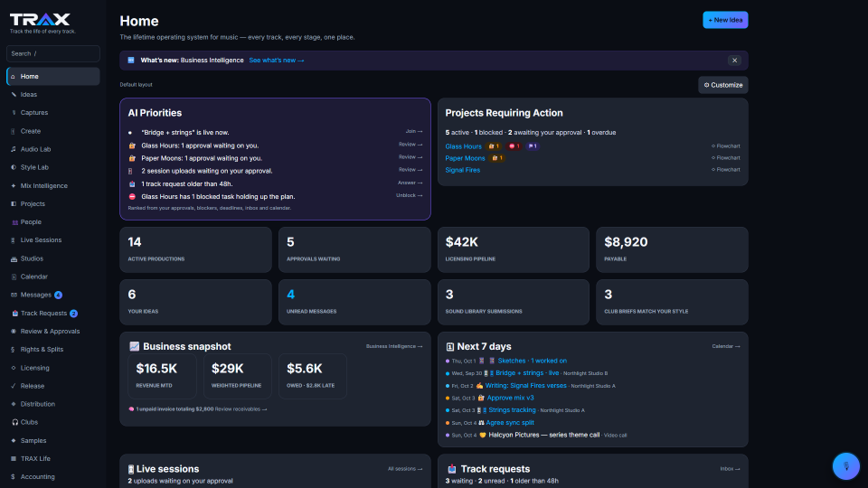This screenshot has height=488, width=868.
Task: Click the TRAX logo
Action: click(x=40, y=20)
